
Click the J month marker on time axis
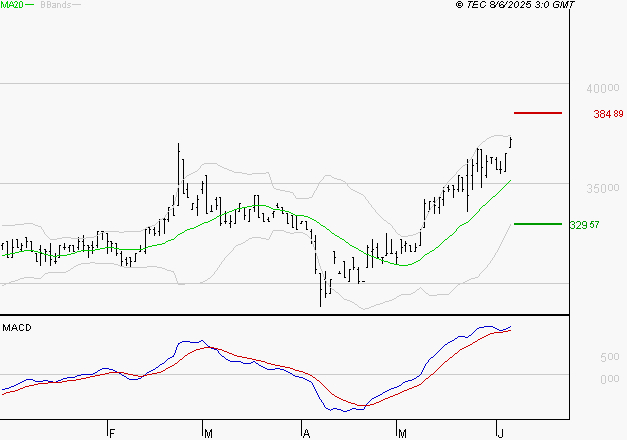(500, 433)
